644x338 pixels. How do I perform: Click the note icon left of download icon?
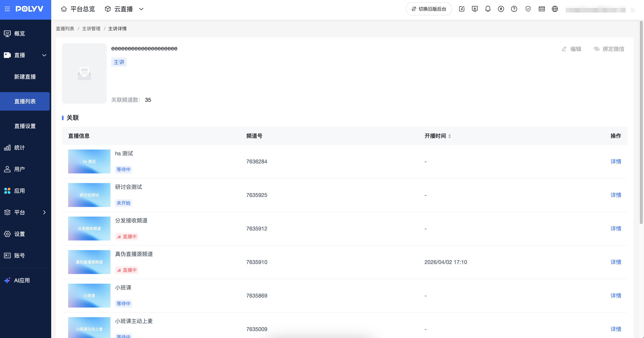click(x=462, y=9)
